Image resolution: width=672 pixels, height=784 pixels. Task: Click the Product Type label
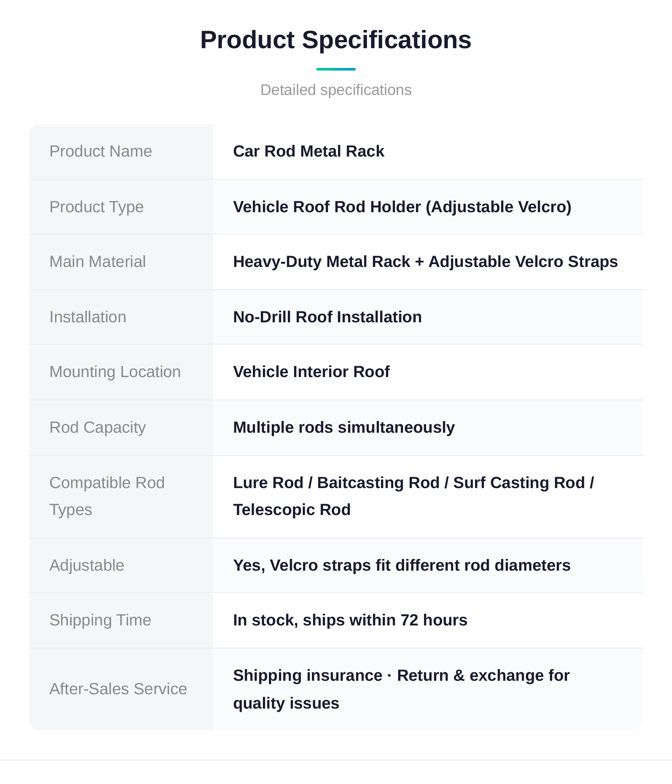97,207
